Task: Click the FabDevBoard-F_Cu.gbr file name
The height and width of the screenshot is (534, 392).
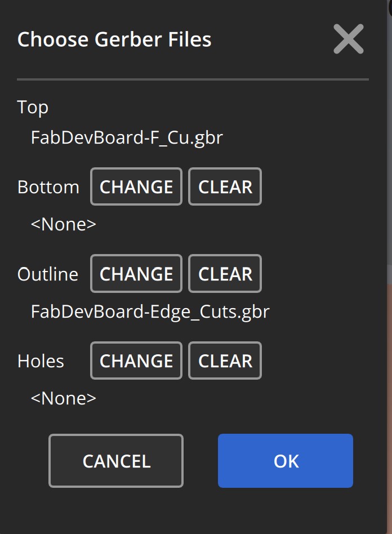Action: pos(127,137)
